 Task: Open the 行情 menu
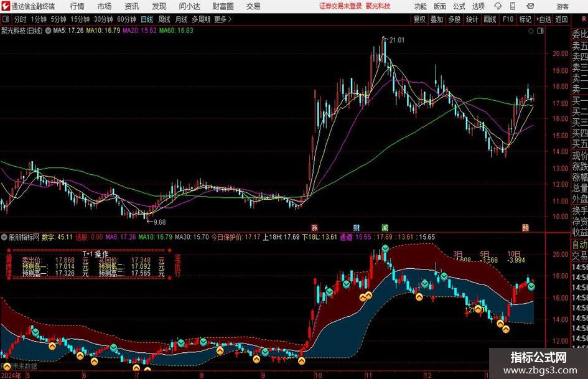(77, 6)
